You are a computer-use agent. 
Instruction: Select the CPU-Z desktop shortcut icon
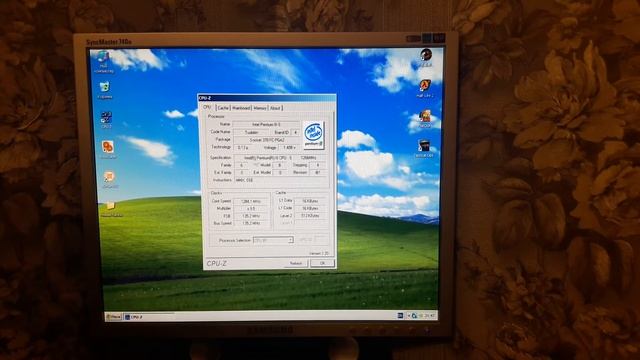coord(106,118)
